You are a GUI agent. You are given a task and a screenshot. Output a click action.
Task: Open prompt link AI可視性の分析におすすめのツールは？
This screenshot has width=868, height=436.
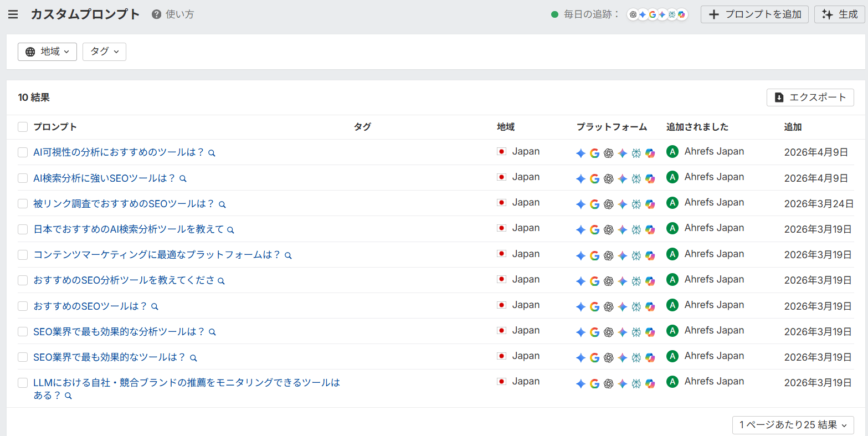pos(119,152)
